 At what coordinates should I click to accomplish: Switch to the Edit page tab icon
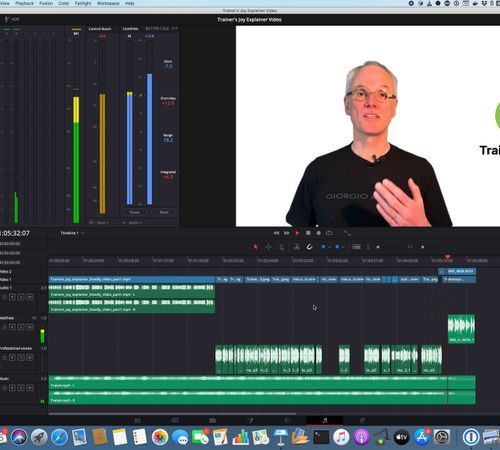(212, 421)
